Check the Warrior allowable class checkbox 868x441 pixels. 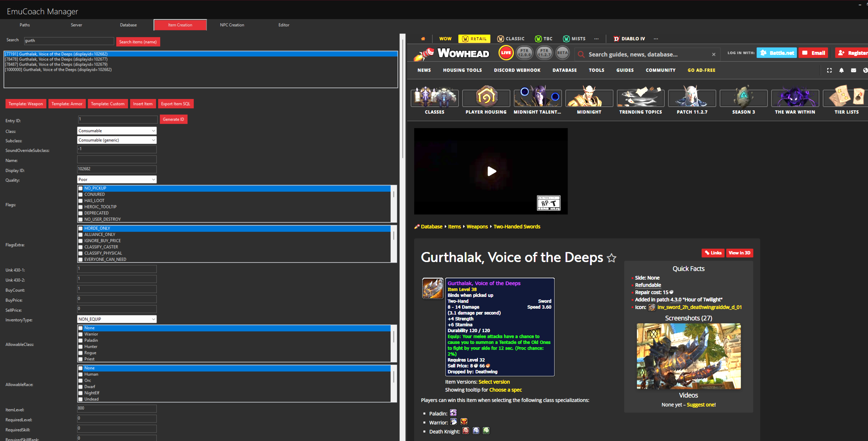coord(81,334)
